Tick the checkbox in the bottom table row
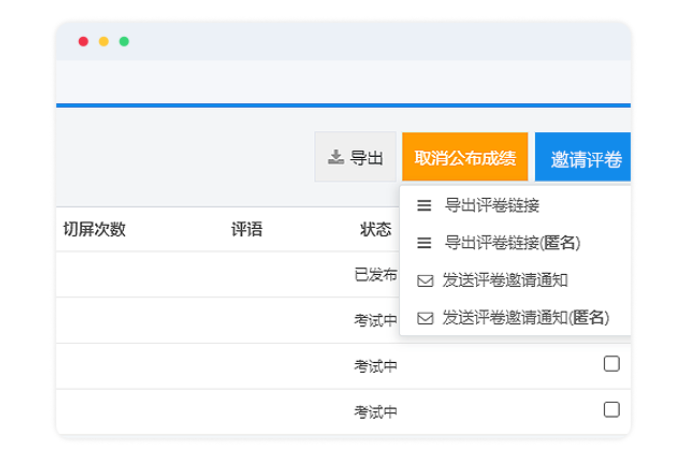 click(611, 409)
